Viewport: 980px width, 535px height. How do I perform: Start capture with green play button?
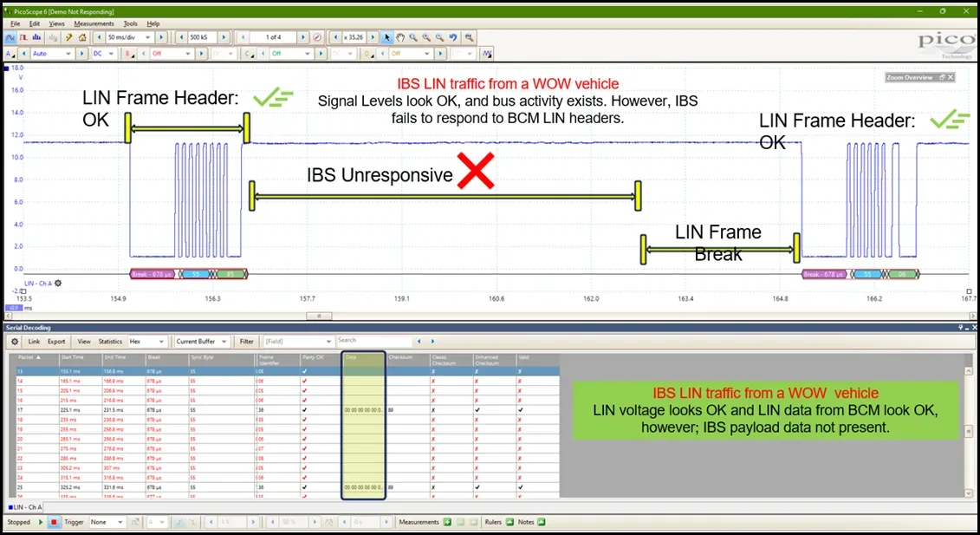pos(41,522)
